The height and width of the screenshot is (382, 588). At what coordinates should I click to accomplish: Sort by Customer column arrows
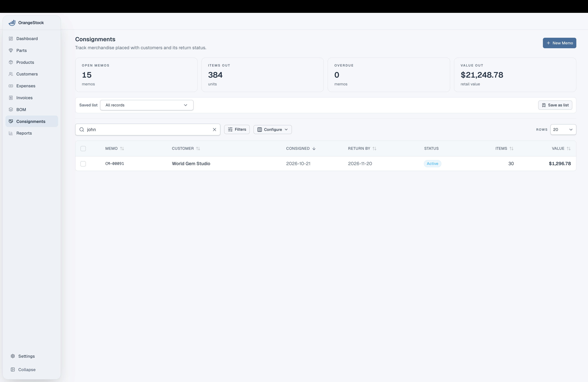click(198, 148)
